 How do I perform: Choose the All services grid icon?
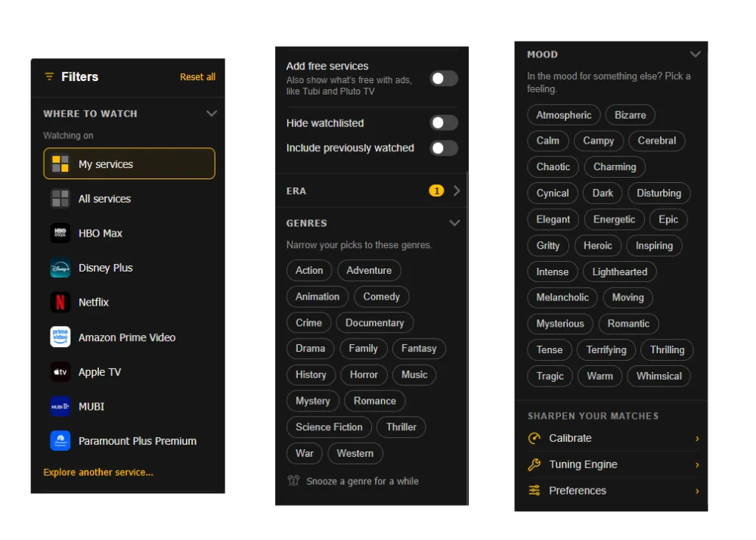click(60, 198)
